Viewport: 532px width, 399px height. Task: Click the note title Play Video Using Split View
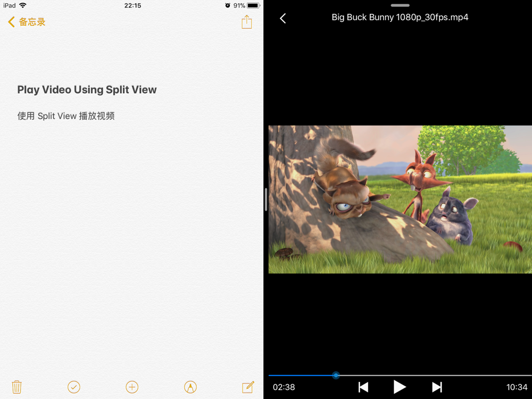(x=87, y=89)
